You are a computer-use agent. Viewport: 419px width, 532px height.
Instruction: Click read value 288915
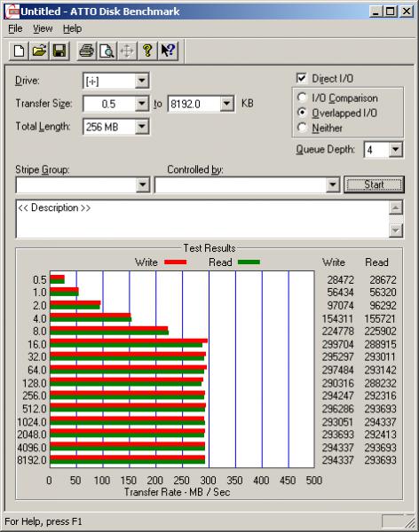(x=380, y=344)
